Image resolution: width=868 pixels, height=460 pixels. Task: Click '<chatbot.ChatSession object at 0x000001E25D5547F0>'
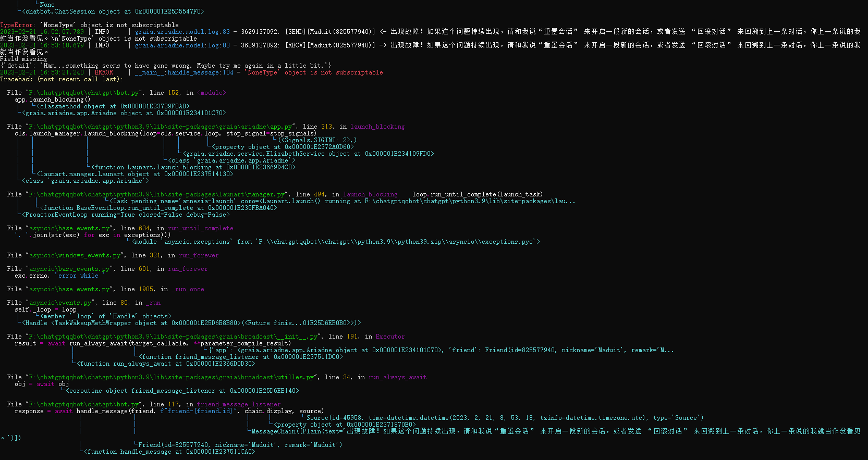click(113, 11)
